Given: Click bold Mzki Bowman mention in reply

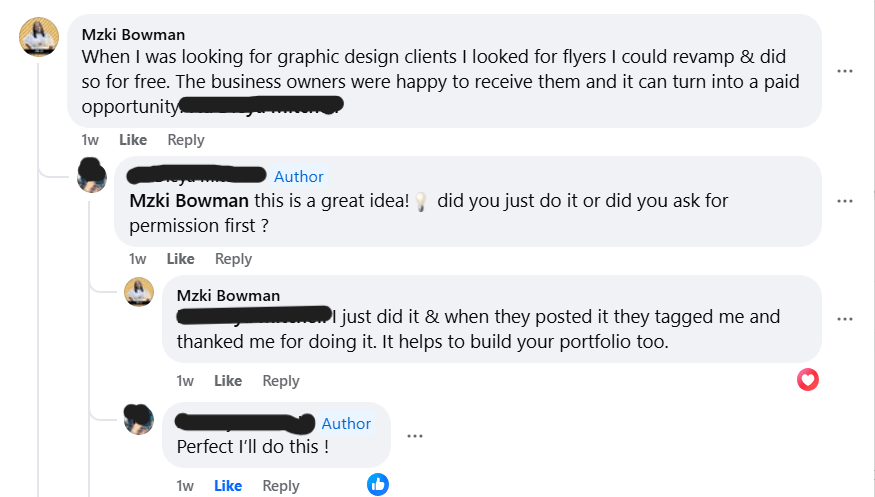Looking at the screenshot, I should tap(190, 201).
